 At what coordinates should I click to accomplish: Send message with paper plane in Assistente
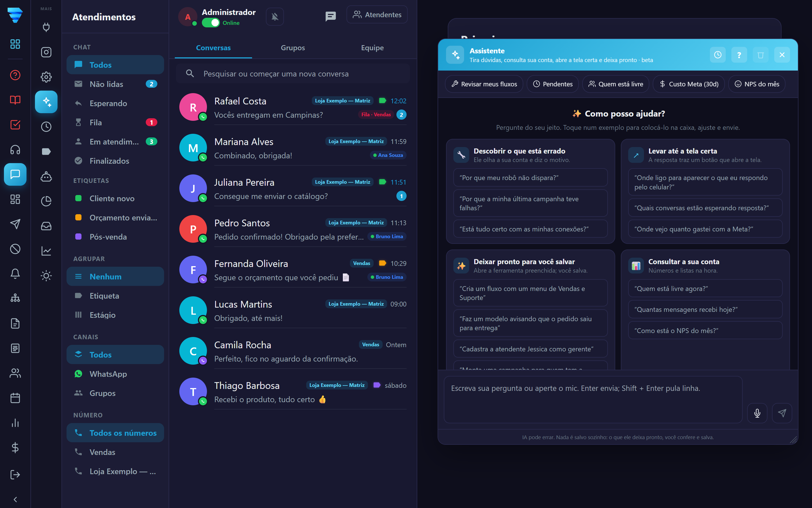tap(782, 413)
